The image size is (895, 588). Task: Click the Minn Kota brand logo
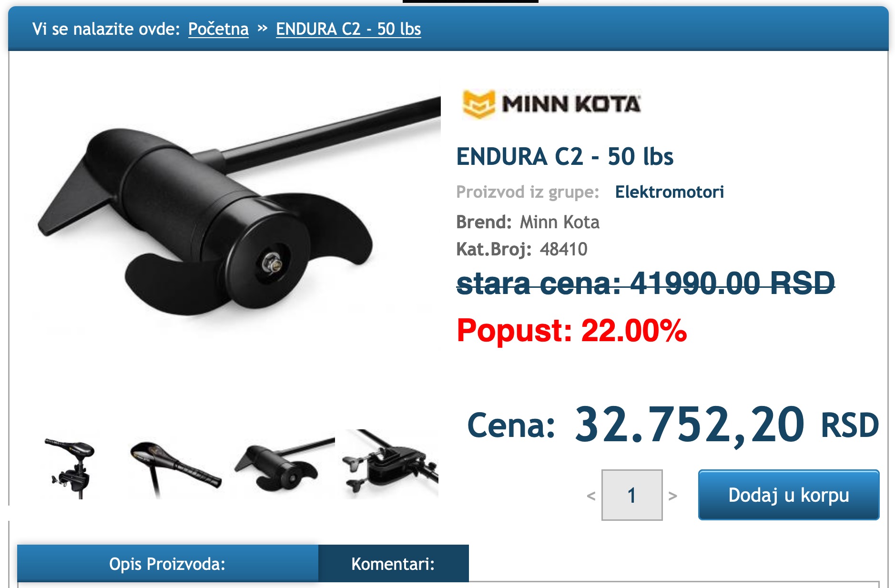point(551,104)
